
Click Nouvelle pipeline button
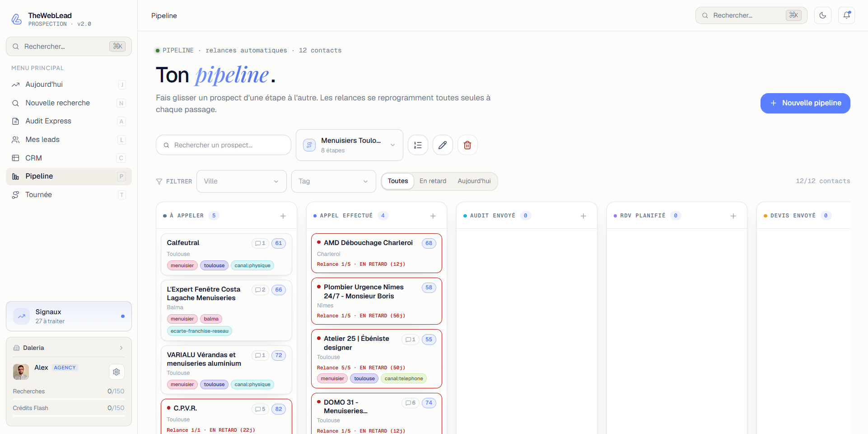pyautogui.click(x=805, y=103)
